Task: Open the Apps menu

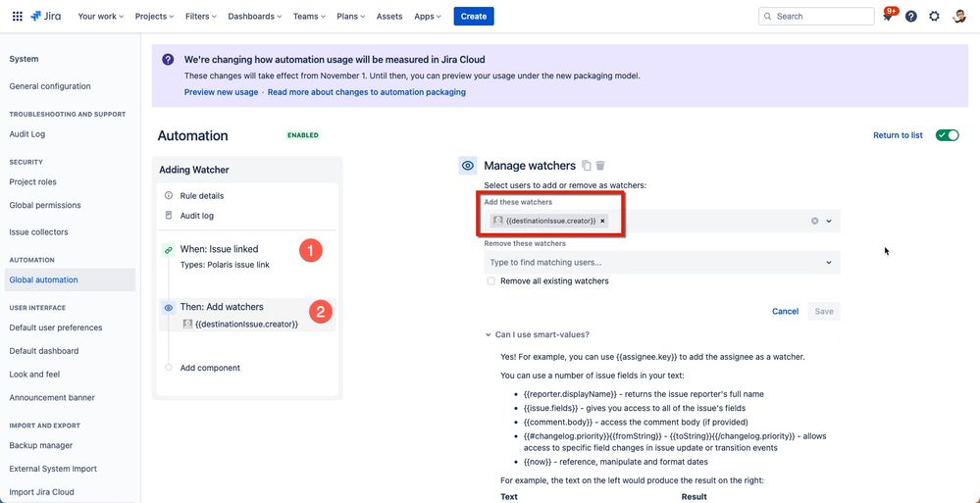Action: pos(428,17)
